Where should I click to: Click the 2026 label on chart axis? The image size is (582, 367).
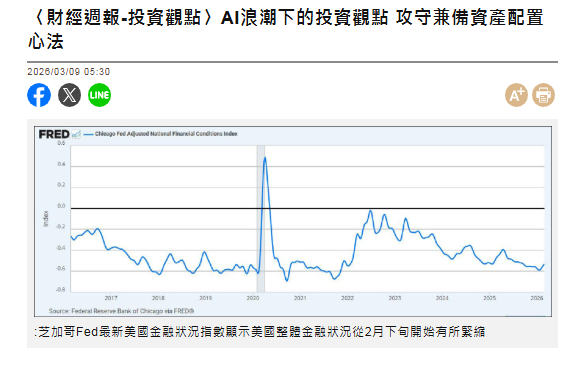537,298
